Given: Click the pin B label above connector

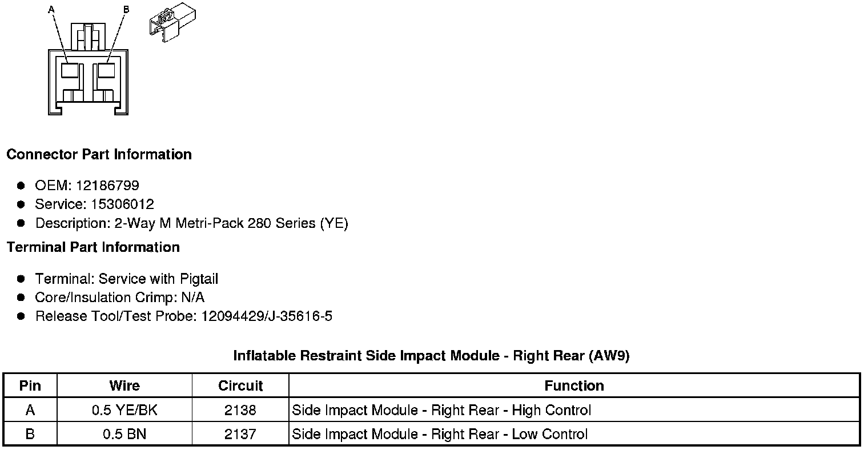Looking at the screenshot, I should point(126,9).
